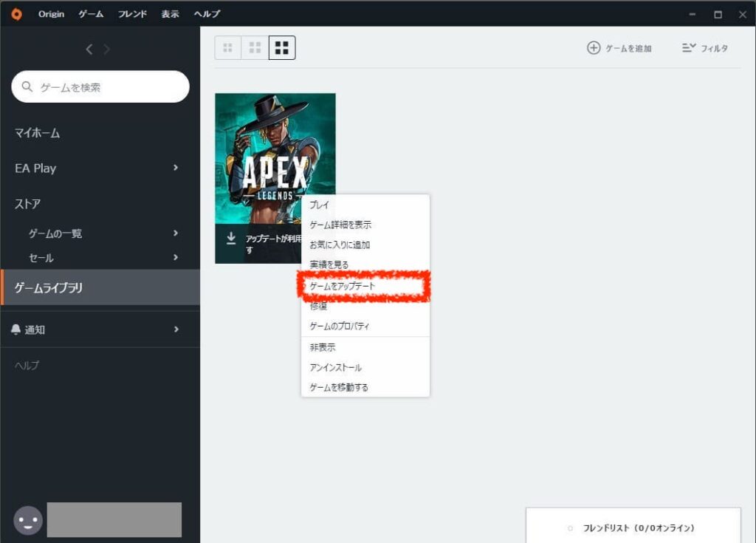
Task: Switch to medium grid view icon
Action: click(x=255, y=48)
